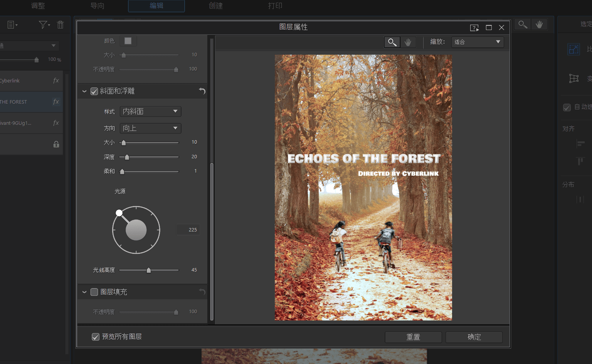The height and width of the screenshot is (364, 592).
Task: Open the 方向 dropdown showing 向上
Action: [x=150, y=128]
